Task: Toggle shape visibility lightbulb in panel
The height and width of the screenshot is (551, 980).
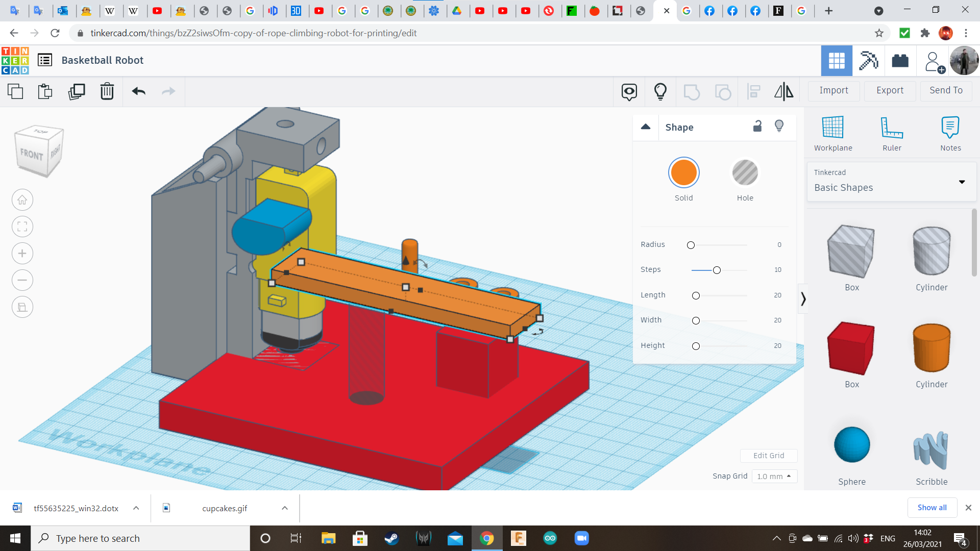Action: (779, 127)
